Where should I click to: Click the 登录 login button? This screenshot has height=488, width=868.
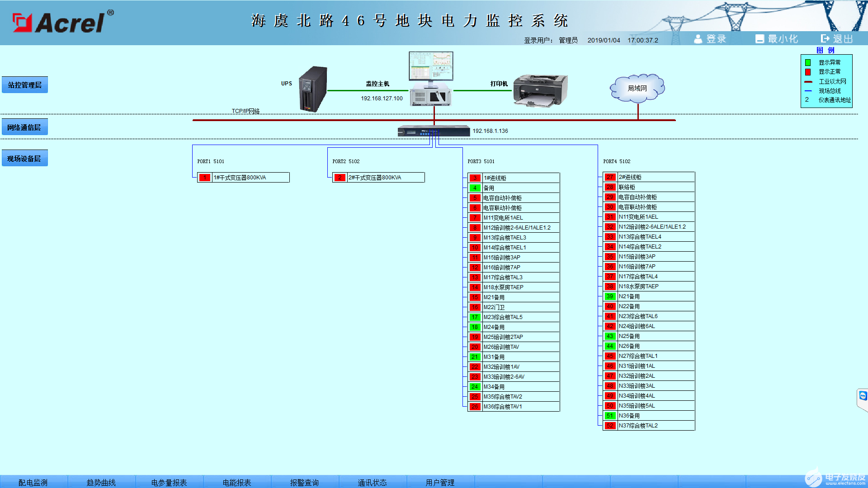point(710,39)
